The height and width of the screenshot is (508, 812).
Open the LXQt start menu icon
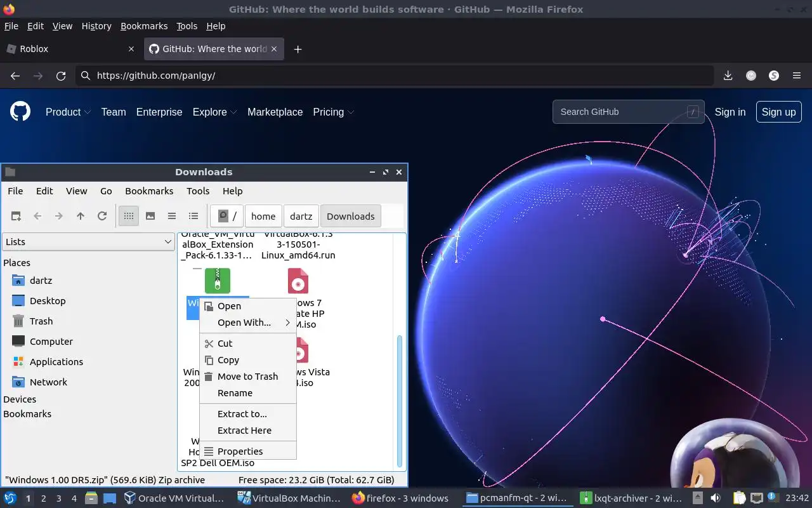(10, 498)
